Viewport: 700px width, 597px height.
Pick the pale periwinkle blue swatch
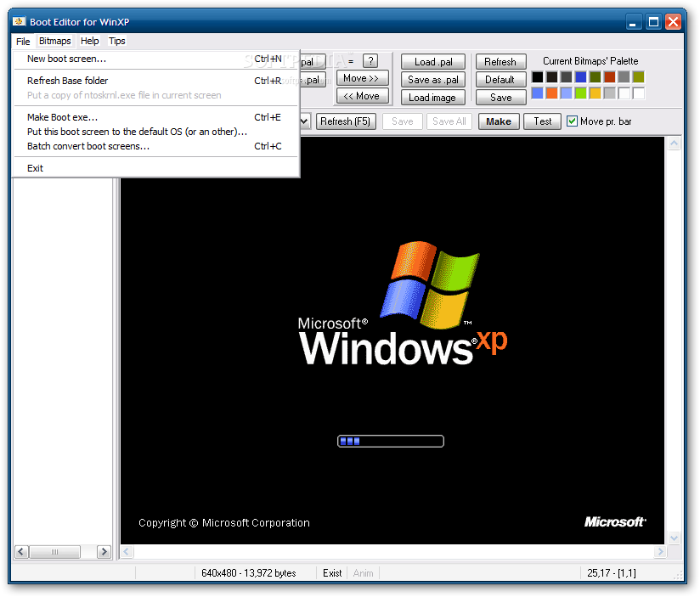[566, 93]
